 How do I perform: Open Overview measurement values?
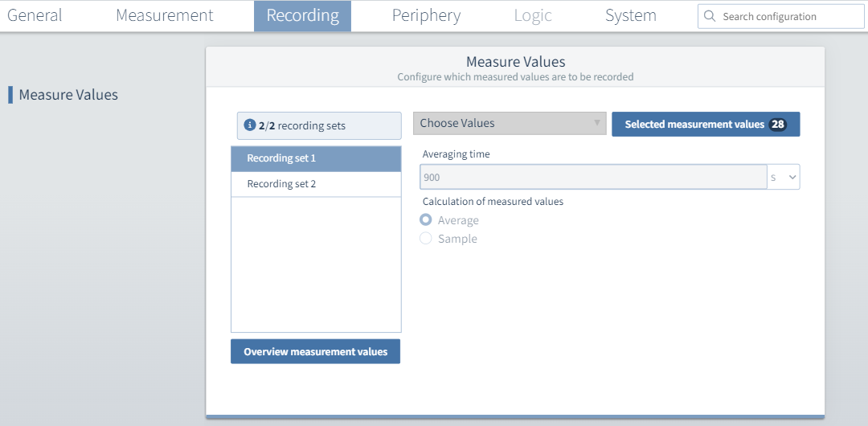[x=315, y=351]
